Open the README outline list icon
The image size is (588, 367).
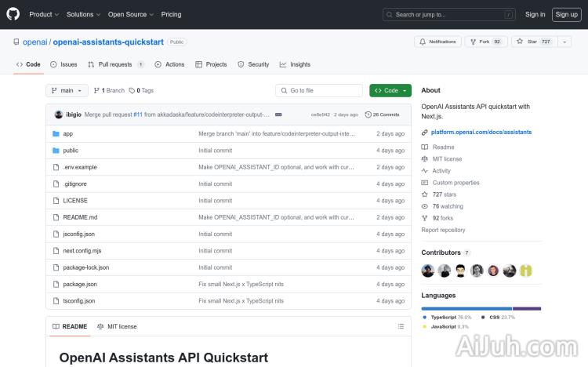point(401,326)
